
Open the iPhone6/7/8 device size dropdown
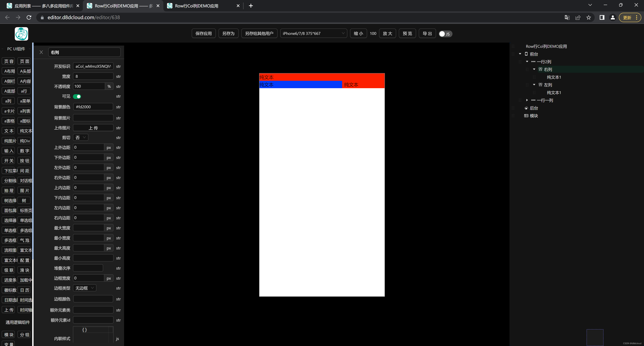(x=313, y=34)
